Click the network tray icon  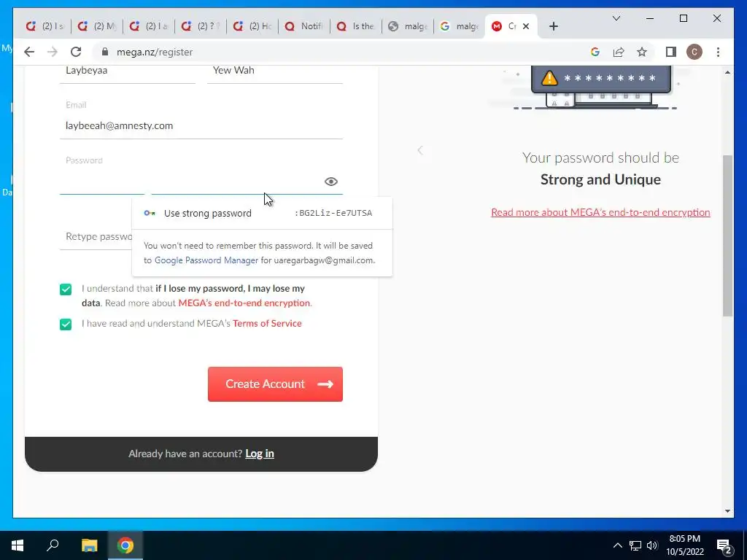[635, 545]
